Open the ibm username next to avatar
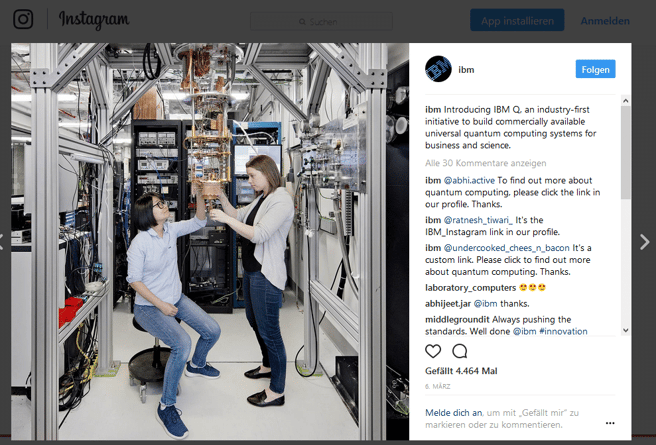656x445 pixels. 466,70
